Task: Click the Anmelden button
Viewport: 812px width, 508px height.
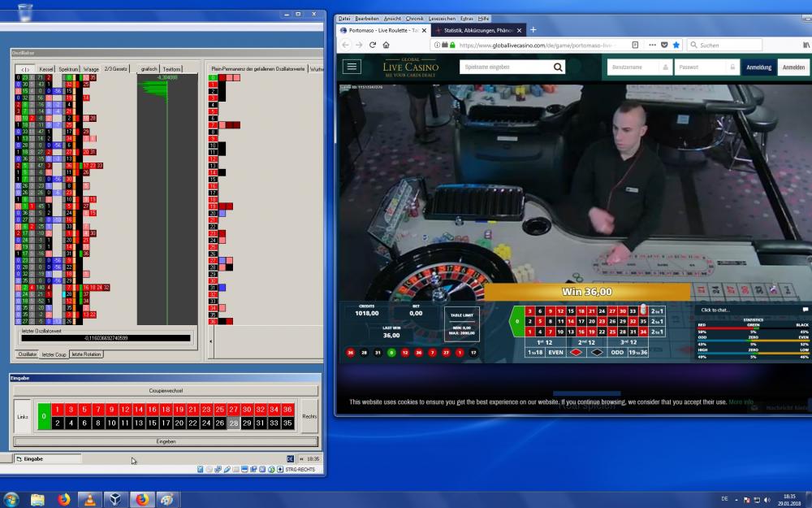Action: (x=793, y=67)
